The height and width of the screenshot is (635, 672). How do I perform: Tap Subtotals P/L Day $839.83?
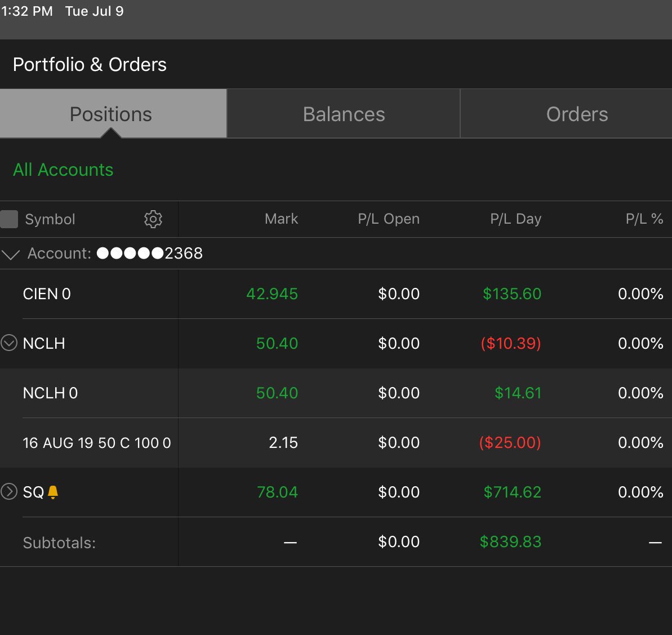(510, 541)
